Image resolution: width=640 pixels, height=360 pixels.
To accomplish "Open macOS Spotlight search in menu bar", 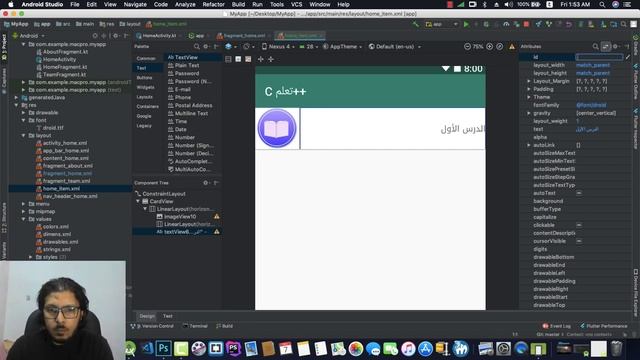I will click(x=602, y=4).
